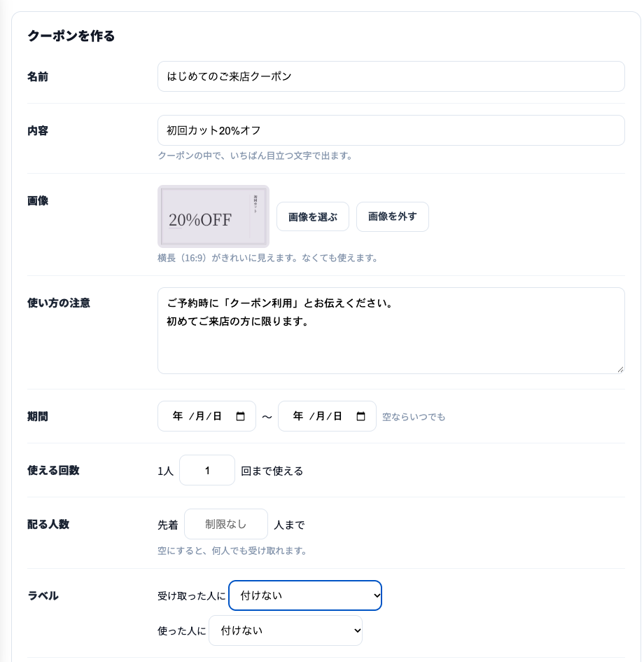Click into the 使い方の注意 textarea

click(x=391, y=331)
